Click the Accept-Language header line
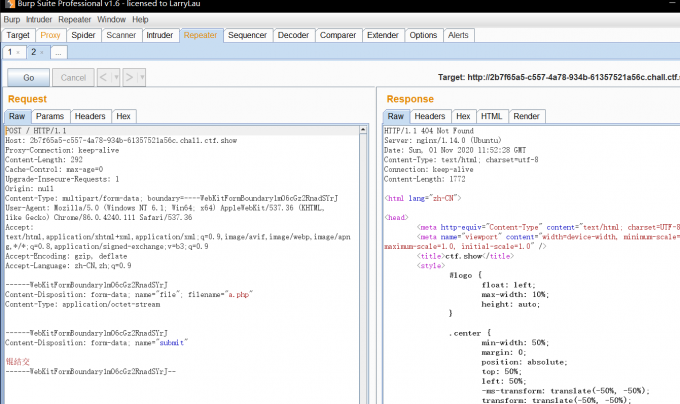Image resolution: width=680 pixels, height=404 pixels. pos(69,266)
